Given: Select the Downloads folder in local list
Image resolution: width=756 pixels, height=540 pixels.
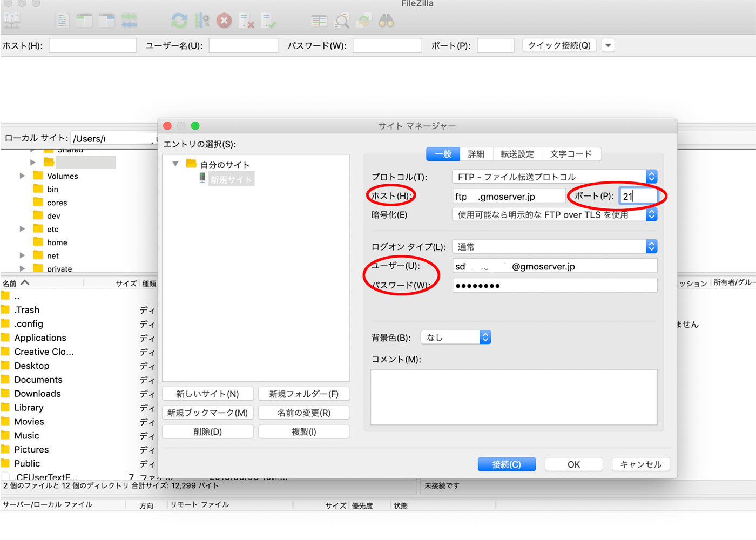Looking at the screenshot, I should (37, 394).
